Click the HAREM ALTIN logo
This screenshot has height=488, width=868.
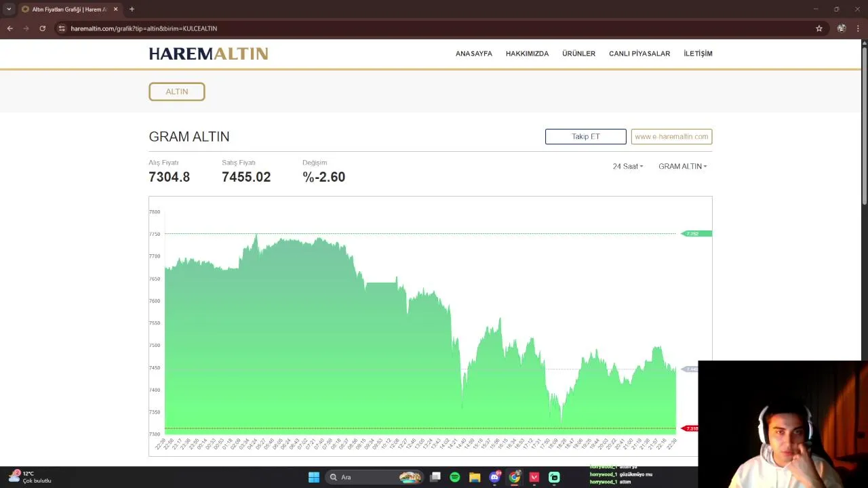(x=208, y=54)
